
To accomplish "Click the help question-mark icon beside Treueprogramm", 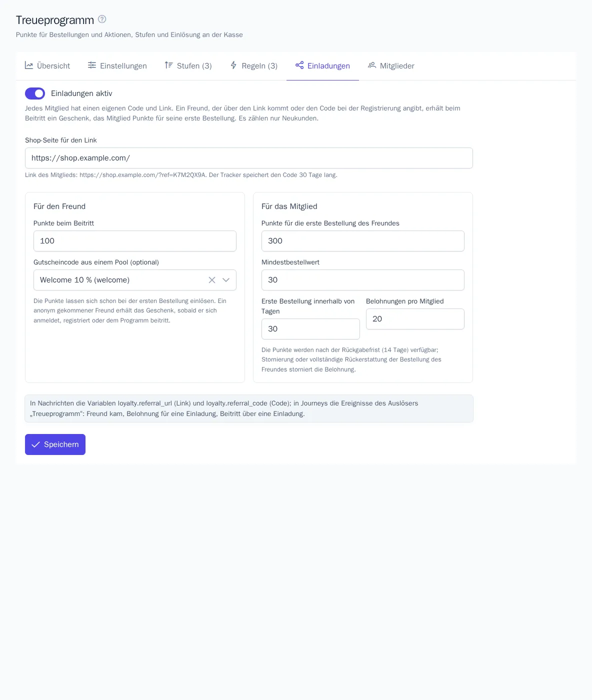I will coord(102,19).
